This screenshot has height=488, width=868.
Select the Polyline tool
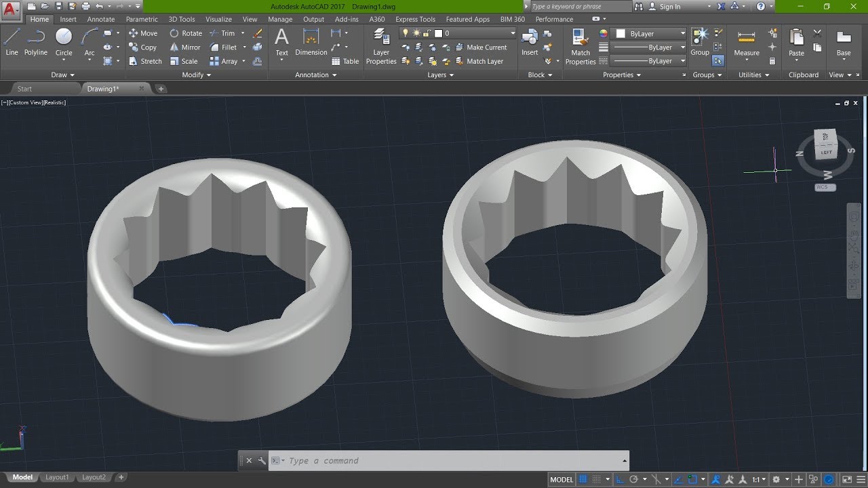[x=36, y=42]
